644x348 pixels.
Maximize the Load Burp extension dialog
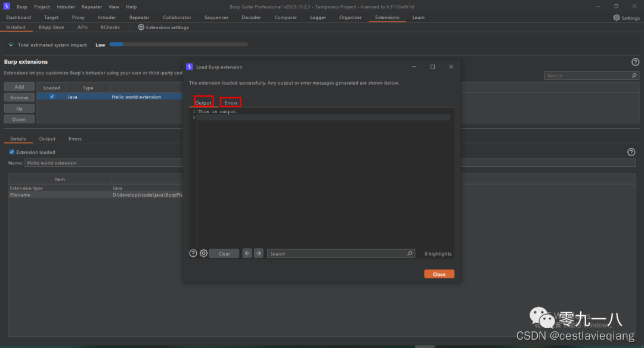click(x=432, y=67)
